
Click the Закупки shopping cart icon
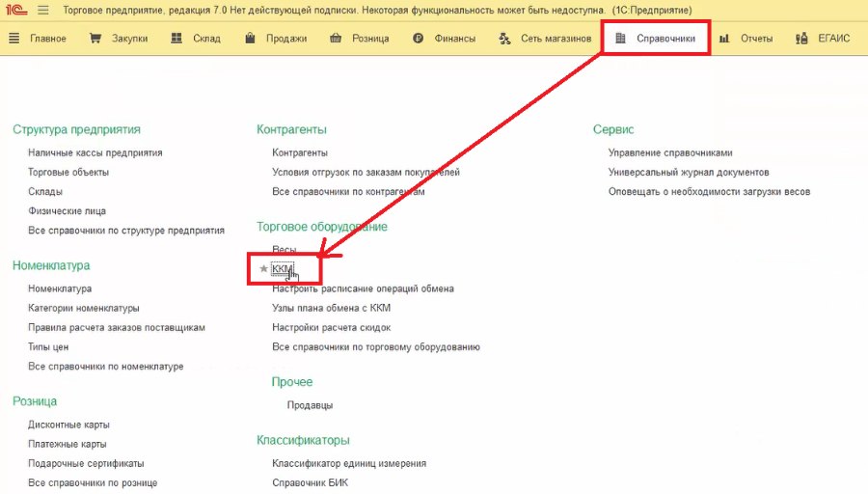coord(95,39)
